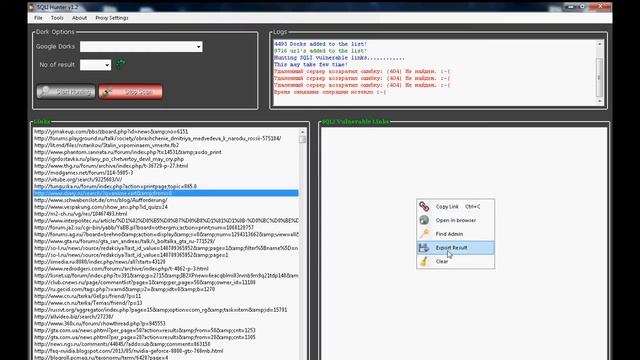
Task: Choose Export Result in the context menu
Action: (456, 248)
